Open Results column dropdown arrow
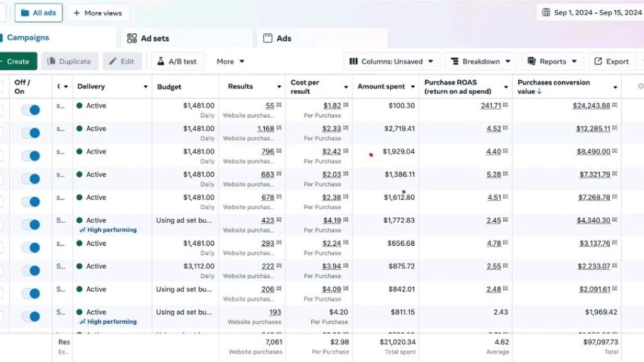Image resolution: width=644 pixels, height=362 pixels. (x=279, y=87)
